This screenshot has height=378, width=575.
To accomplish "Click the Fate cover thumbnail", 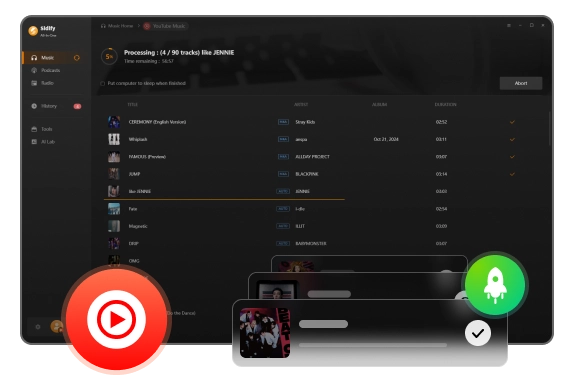I will tap(114, 209).
